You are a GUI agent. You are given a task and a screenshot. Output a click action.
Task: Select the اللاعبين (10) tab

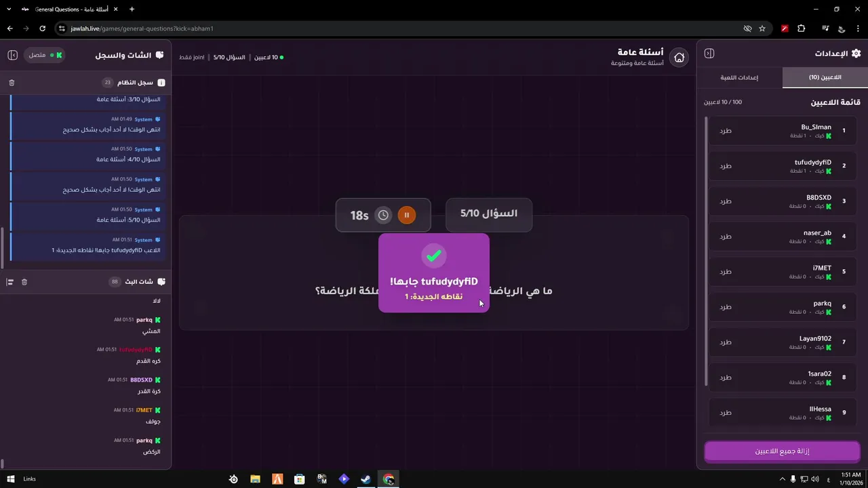pos(825,77)
